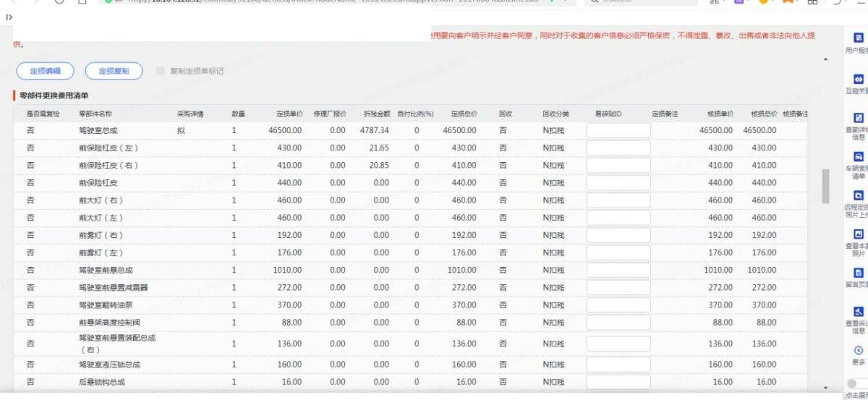
Task: Expand the collapsed panel arrow at top left
Action: tap(9, 17)
